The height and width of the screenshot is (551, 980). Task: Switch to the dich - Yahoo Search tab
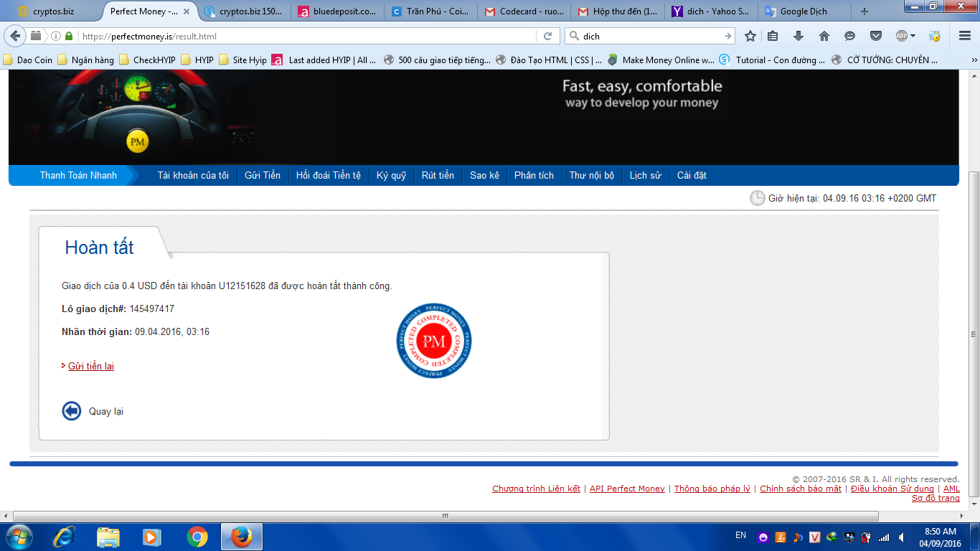tap(710, 11)
